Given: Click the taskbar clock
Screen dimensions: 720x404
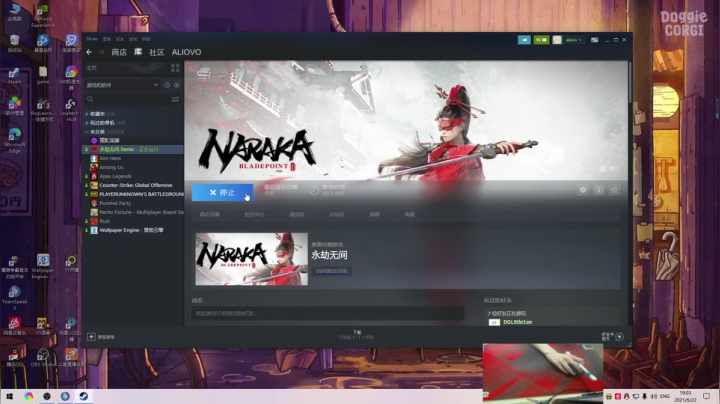Looking at the screenshot, I should [685, 397].
